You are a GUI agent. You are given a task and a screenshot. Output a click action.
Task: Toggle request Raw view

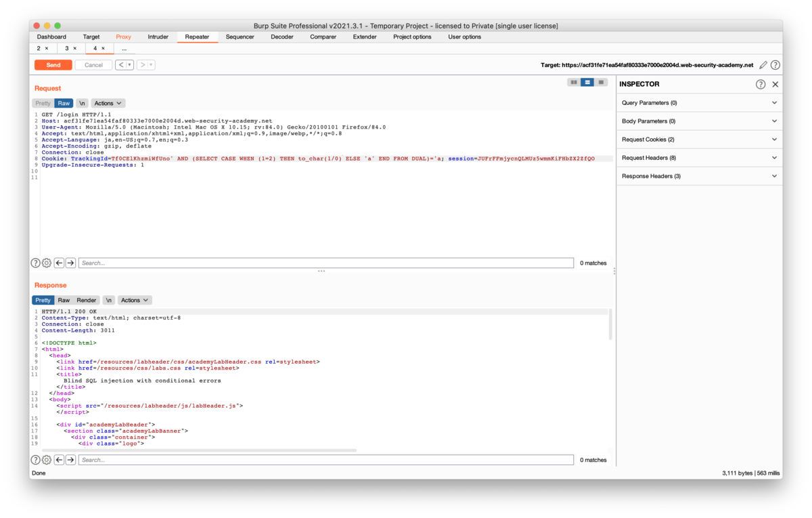64,103
